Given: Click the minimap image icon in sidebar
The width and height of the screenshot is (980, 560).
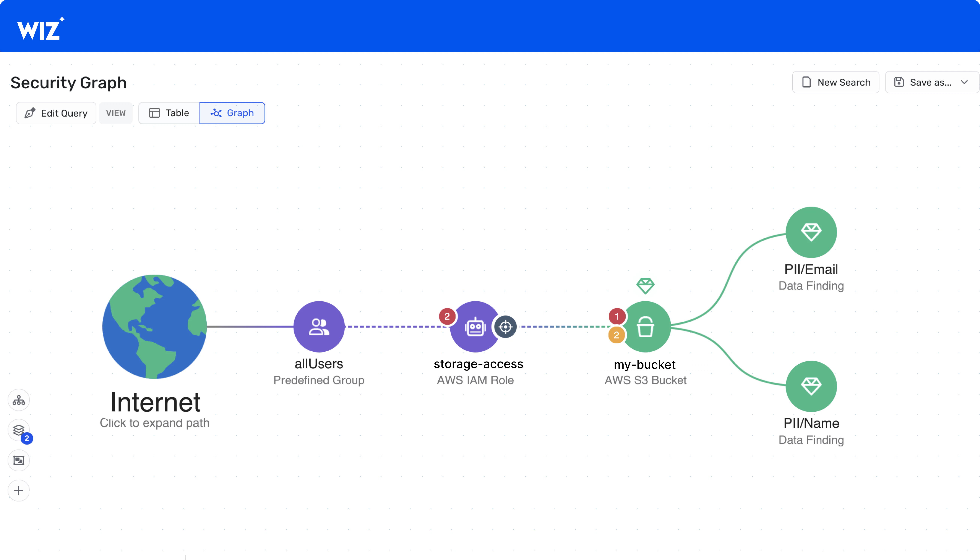Looking at the screenshot, I should click(x=18, y=460).
